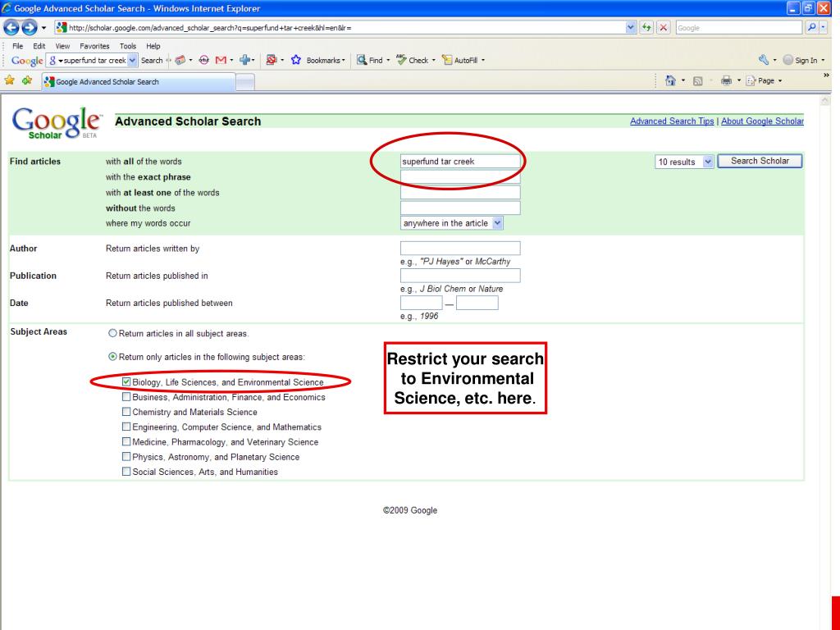Go back with the browser Back arrow
Screen dimensions: 840x630
point(11,27)
